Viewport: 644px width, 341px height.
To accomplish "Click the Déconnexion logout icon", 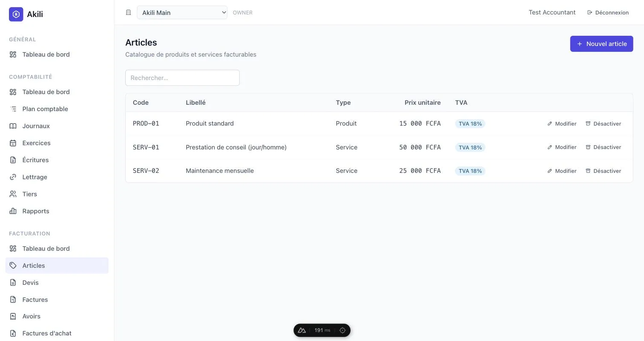I will click(x=590, y=12).
